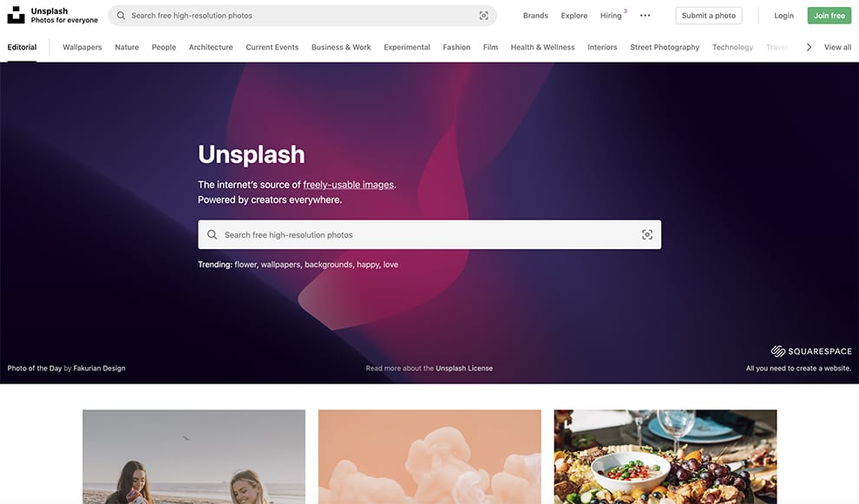
Task: Read the Unsplash License link
Action: [x=464, y=368]
